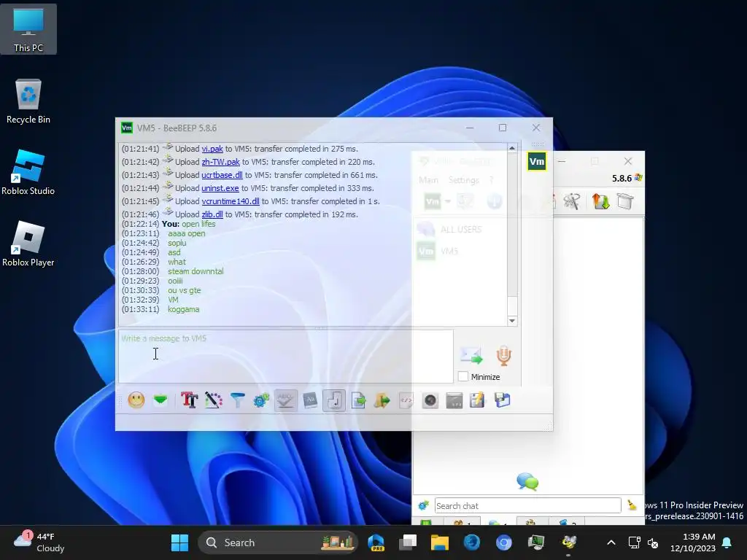Click the BeeBEEP bee taskbar icon
The image size is (747, 560).
pos(569,542)
